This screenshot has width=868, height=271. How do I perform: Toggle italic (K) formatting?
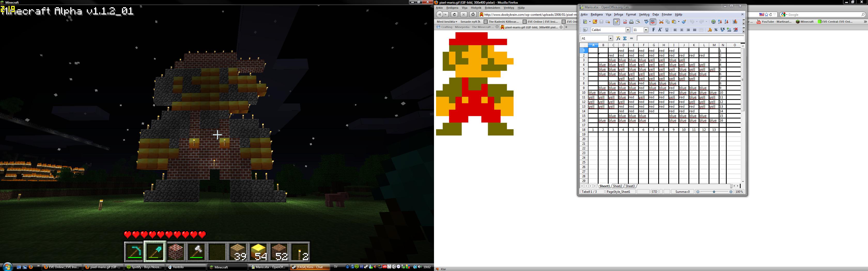pos(660,30)
